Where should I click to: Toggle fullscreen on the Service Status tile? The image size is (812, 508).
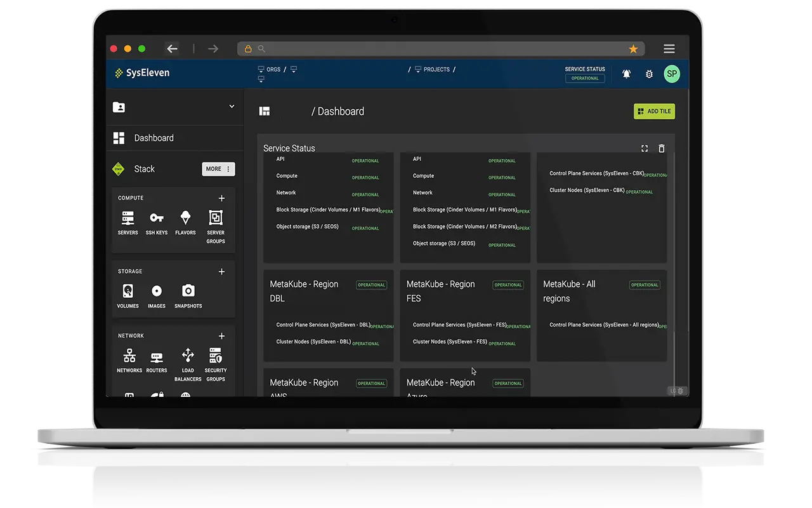(645, 148)
